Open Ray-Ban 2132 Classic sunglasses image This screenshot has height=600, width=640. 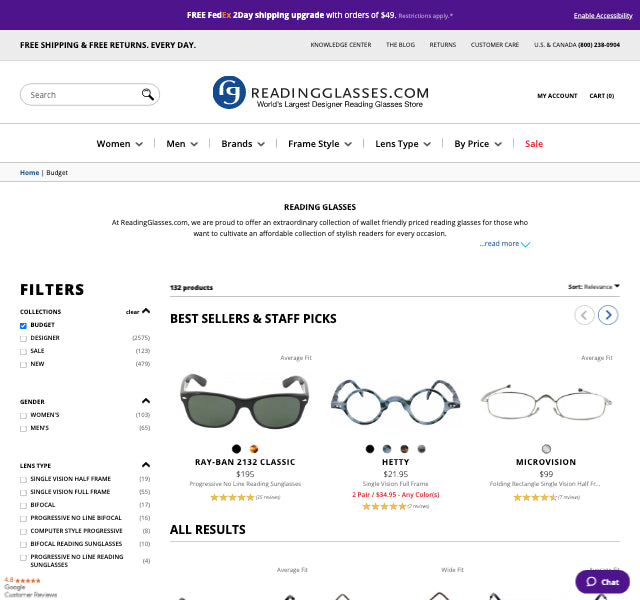point(245,400)
